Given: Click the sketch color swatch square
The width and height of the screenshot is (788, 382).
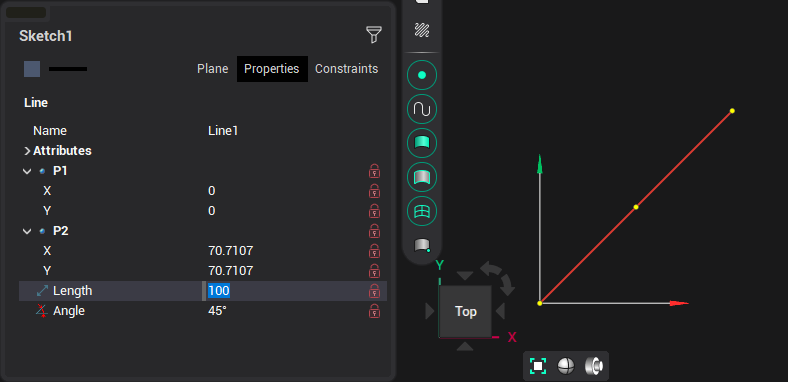Looking at the screenshot, I should 32,69.
